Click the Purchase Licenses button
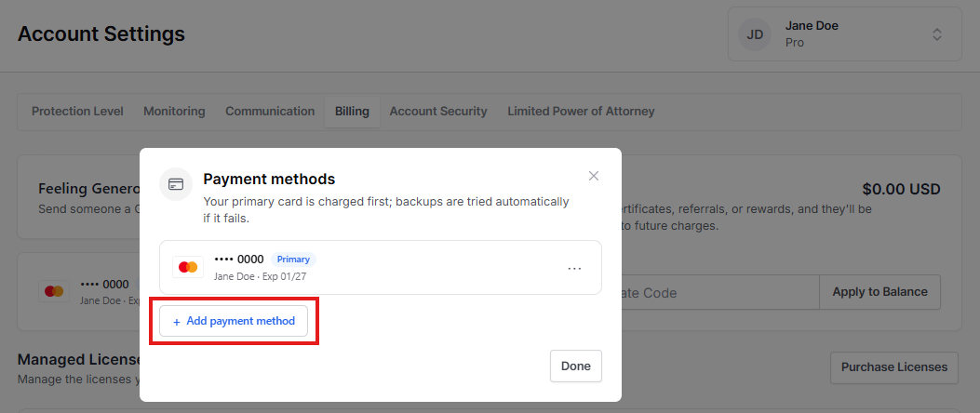 893,367
